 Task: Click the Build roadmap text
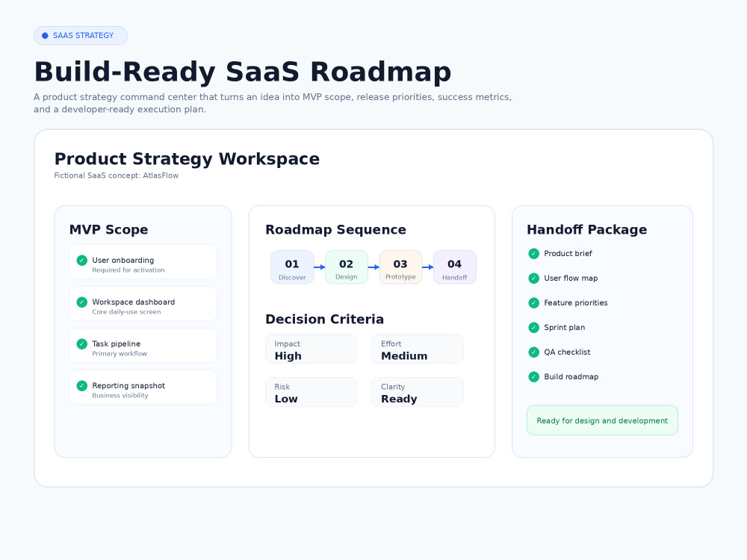point(571,377)
